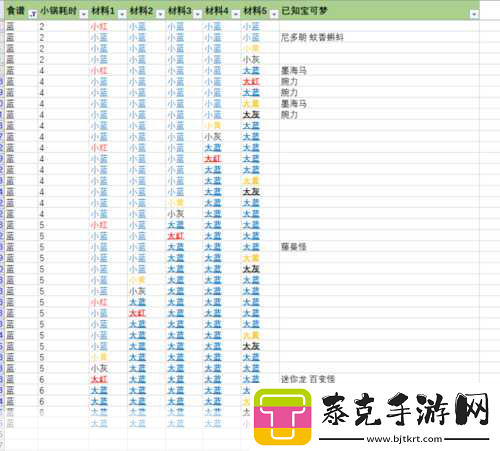Open the 已知宝可梦 column filter dropdown
500x451 pixels.
coord(474,14)
